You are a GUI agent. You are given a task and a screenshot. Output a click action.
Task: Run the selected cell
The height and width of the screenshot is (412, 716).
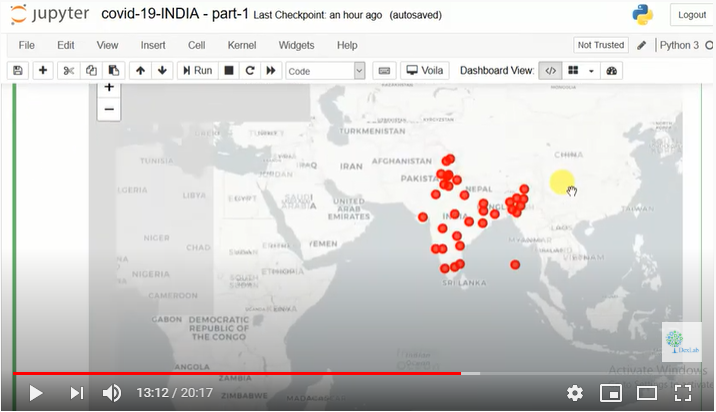(197, 71)
